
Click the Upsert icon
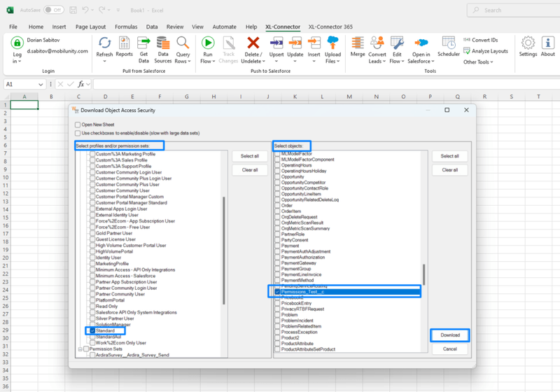pyautogui.click(x=276, y=43)
